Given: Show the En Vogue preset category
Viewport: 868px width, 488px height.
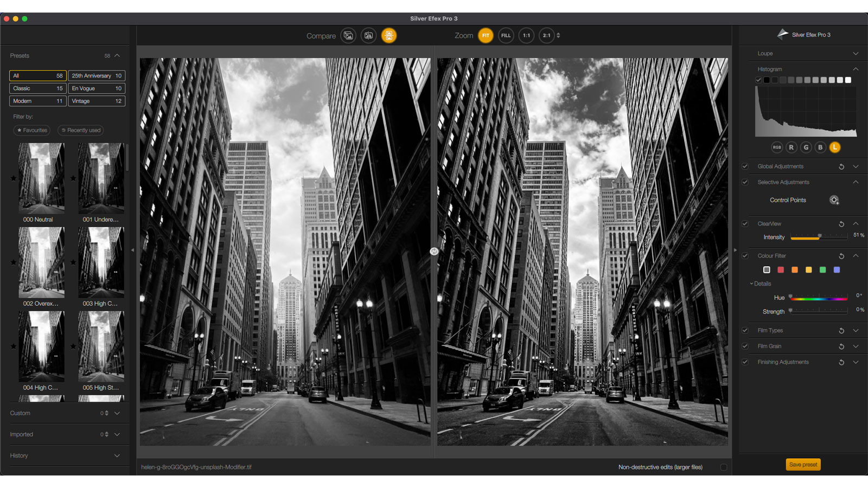Looking at the screenshot, I should (97, 88).
